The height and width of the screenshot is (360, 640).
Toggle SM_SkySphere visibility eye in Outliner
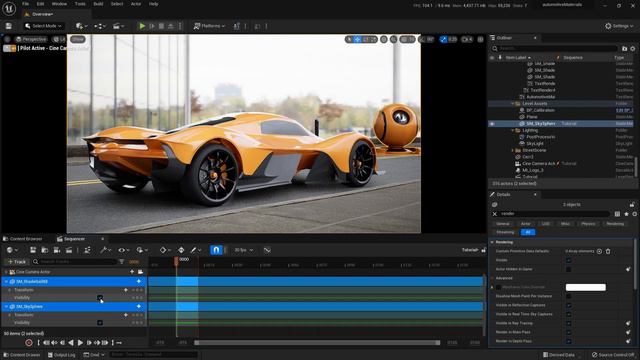[492, 124]
